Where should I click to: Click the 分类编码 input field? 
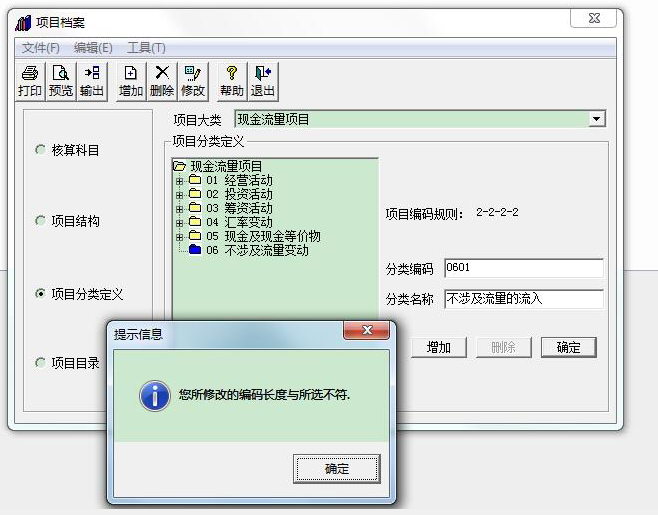point(524,268)
